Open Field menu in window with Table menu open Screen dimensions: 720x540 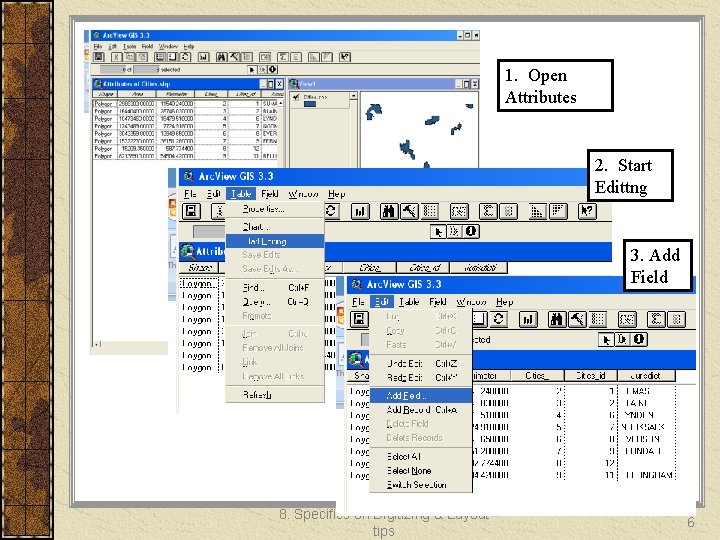coord(270,194)
